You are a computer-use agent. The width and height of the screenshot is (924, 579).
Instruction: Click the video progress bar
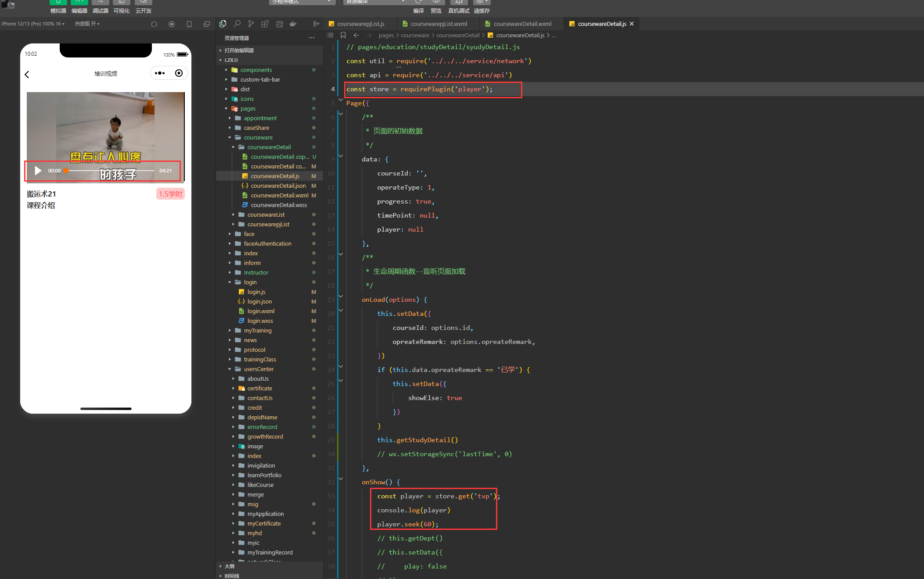click(x=110, y=171)
